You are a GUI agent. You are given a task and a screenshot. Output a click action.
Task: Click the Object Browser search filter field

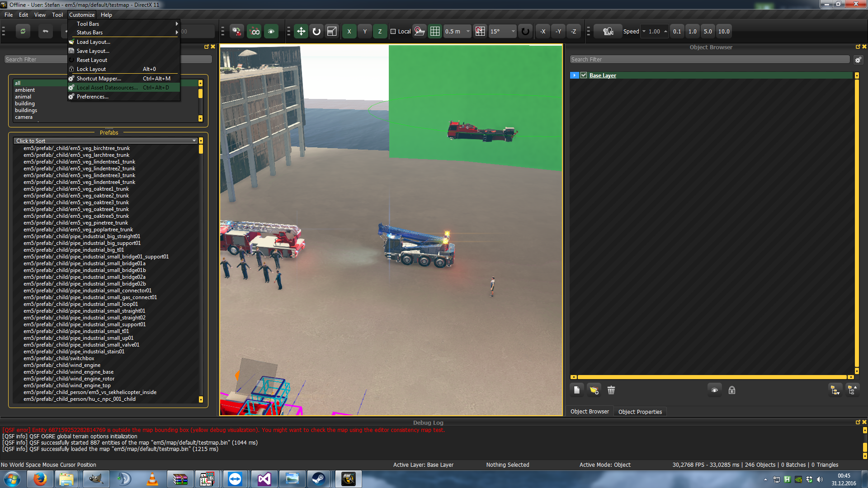(710, 60)
